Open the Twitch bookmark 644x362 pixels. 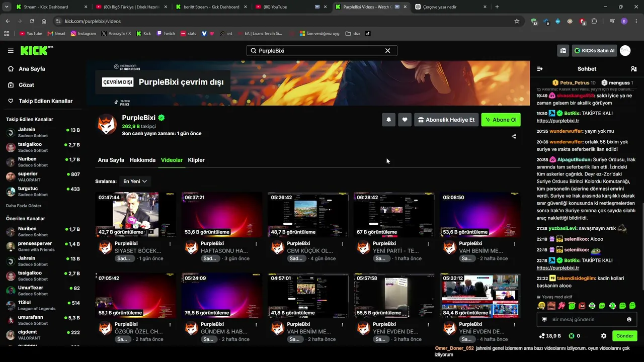pos(166,34)
